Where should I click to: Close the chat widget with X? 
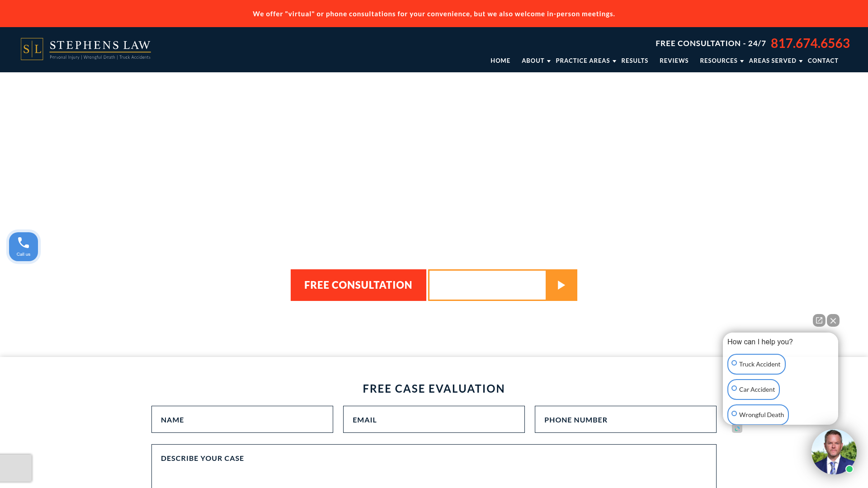coord(833,320)
